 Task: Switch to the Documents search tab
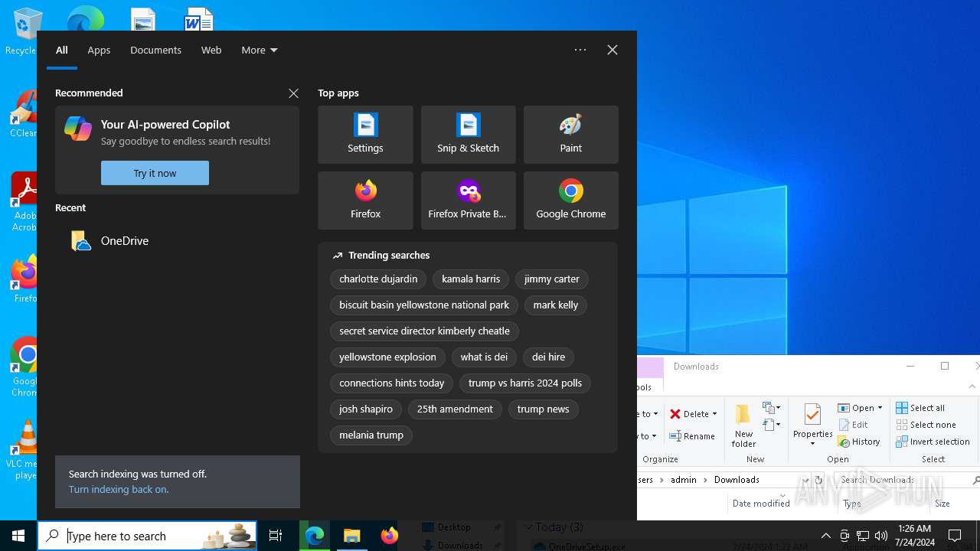click(x=155, y=50)
